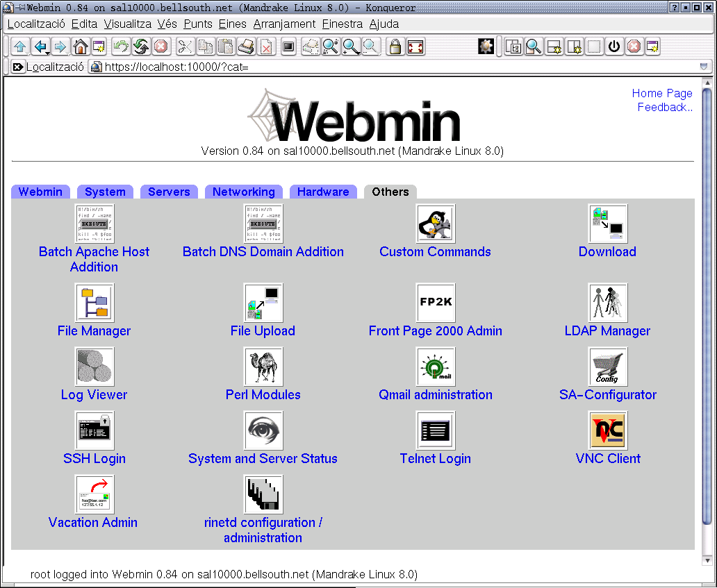Open the Feedback.. link
Screen dimensions: 717x588
point(665,108)
